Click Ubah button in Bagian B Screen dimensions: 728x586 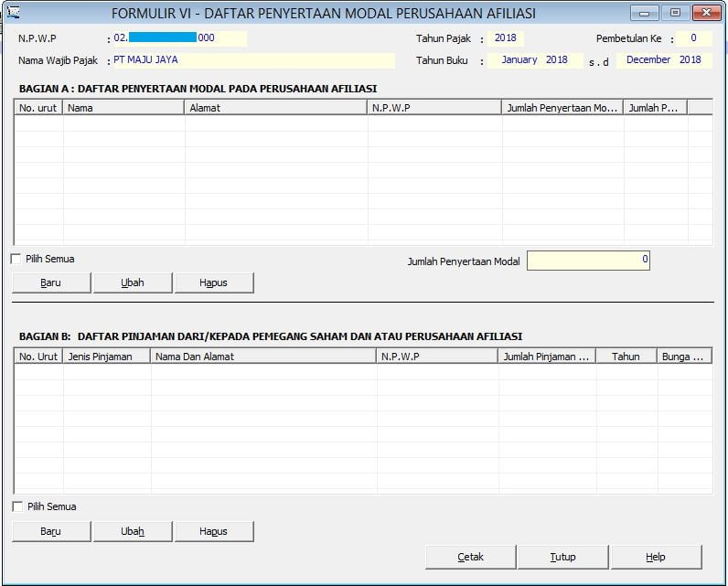(133, 531)
